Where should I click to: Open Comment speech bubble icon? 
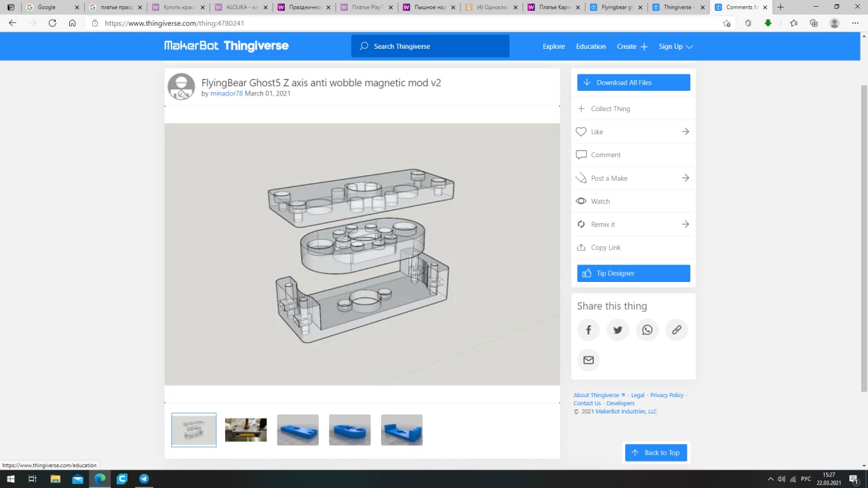point(581,155)
